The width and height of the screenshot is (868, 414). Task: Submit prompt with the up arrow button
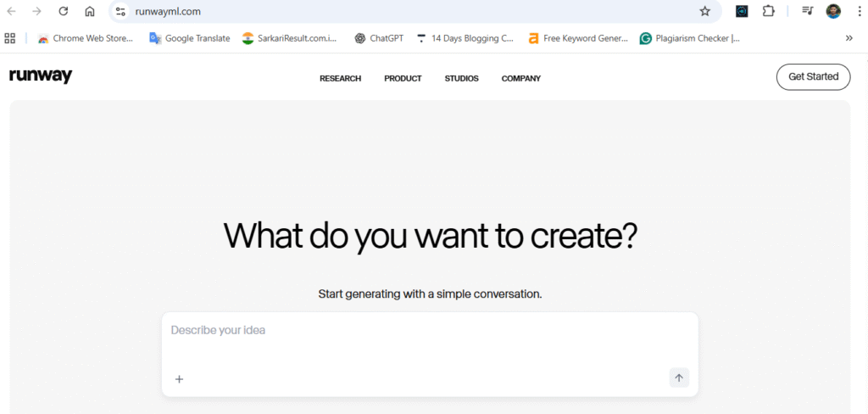(x=679, y=378)
